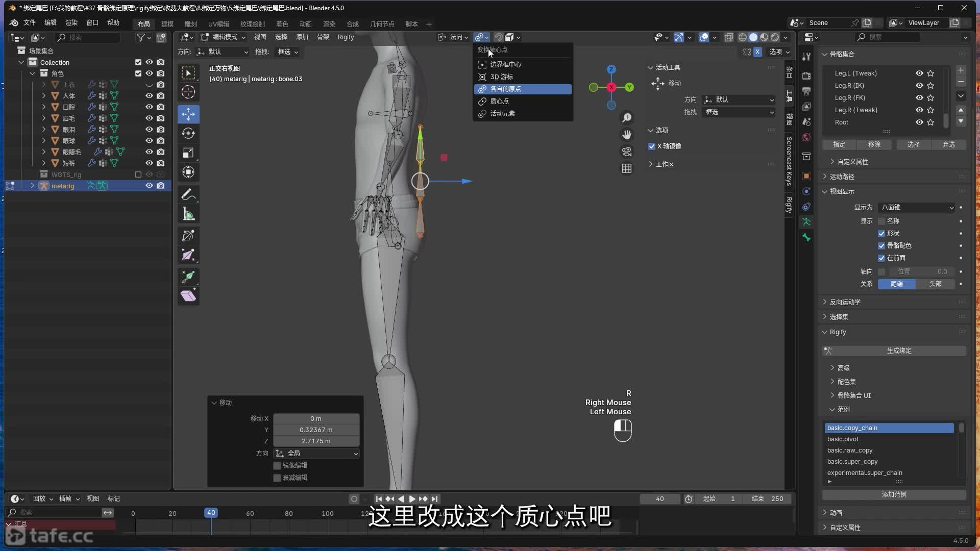Select the Extrude bone tool

(188, 277)
